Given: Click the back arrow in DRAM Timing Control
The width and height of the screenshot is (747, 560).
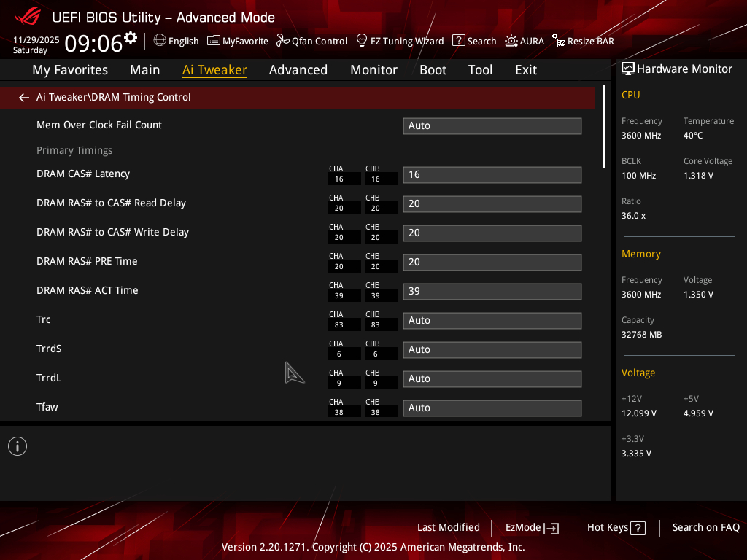Looking at the screenshot, I should 24,97.
